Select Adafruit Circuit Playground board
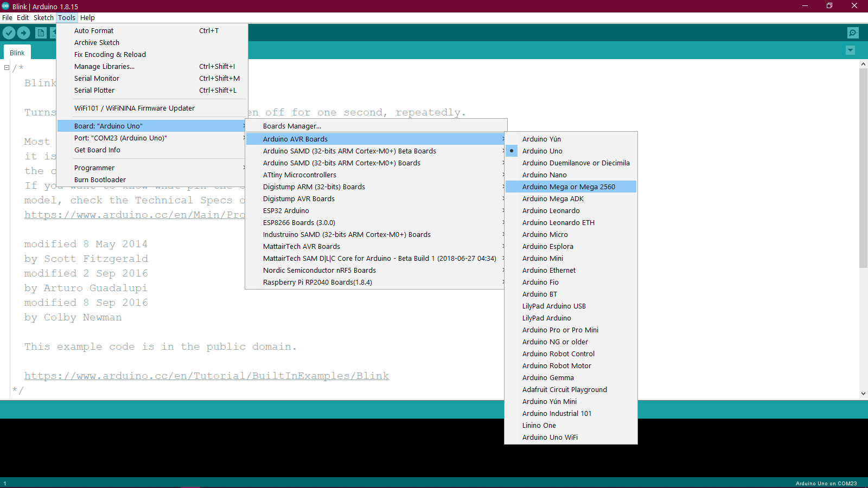 click(x=571, y=389)
